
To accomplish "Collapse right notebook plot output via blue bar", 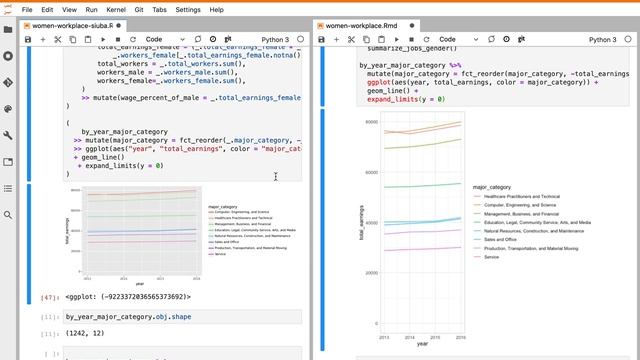I will 322,230.
